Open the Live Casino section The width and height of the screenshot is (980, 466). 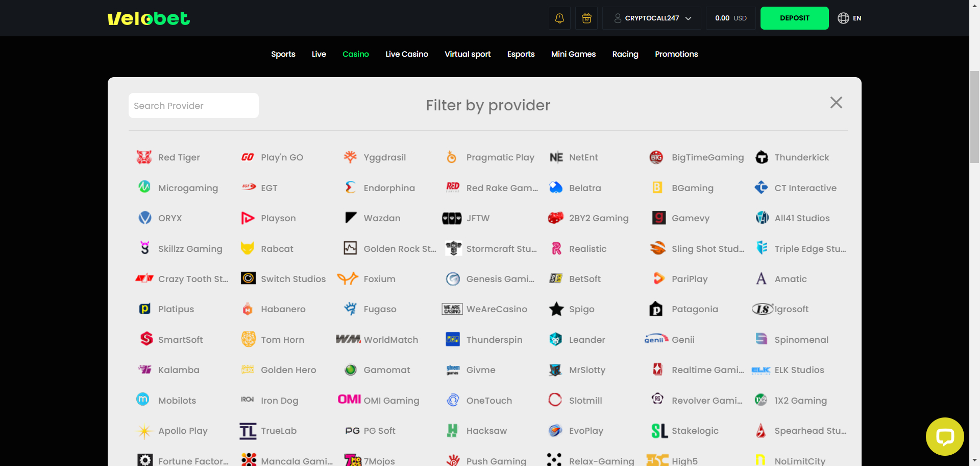[x=407, y=54]
